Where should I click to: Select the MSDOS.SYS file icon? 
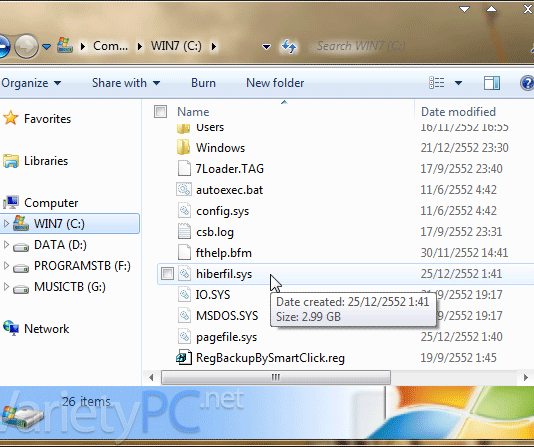coord(184,316)
